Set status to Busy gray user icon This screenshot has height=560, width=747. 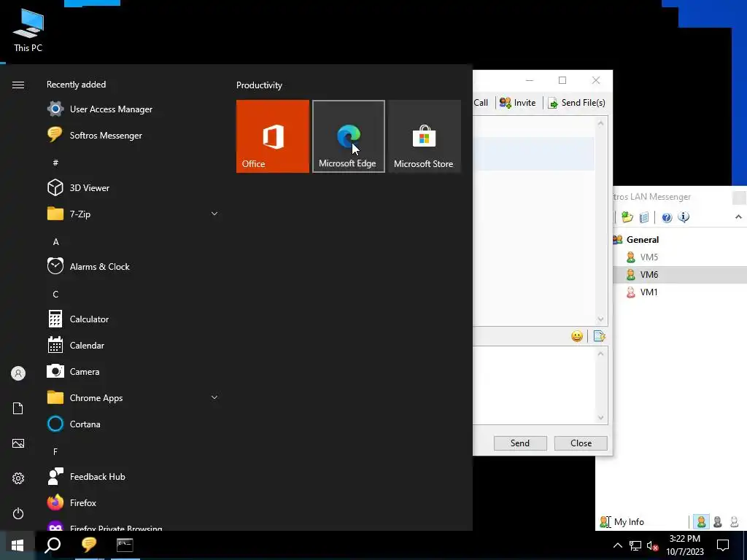718,522
